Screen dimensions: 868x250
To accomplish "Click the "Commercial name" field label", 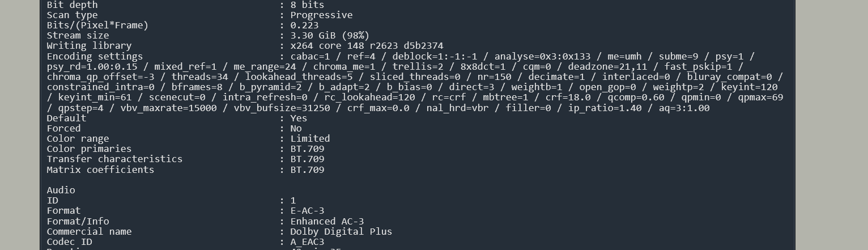I will [89, 232].
